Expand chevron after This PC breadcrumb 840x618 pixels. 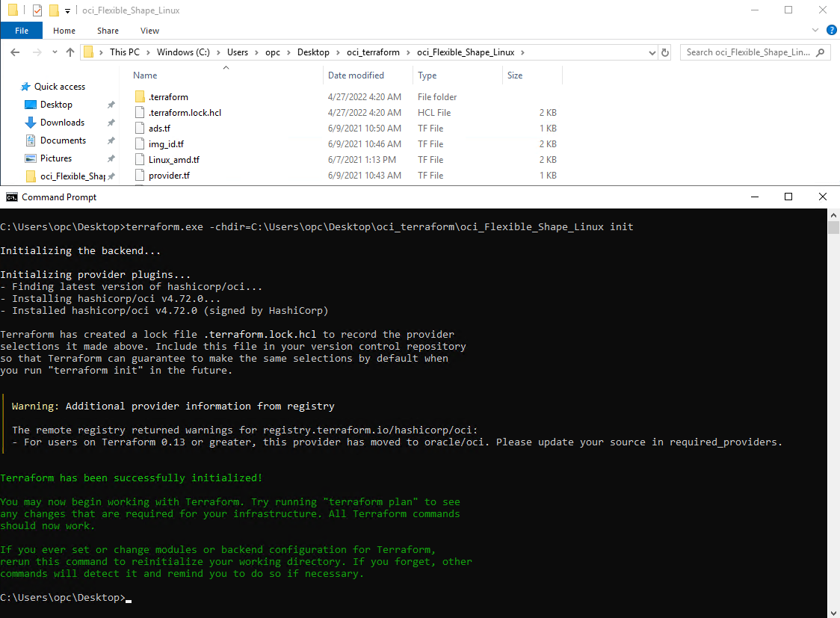[149, 52]
